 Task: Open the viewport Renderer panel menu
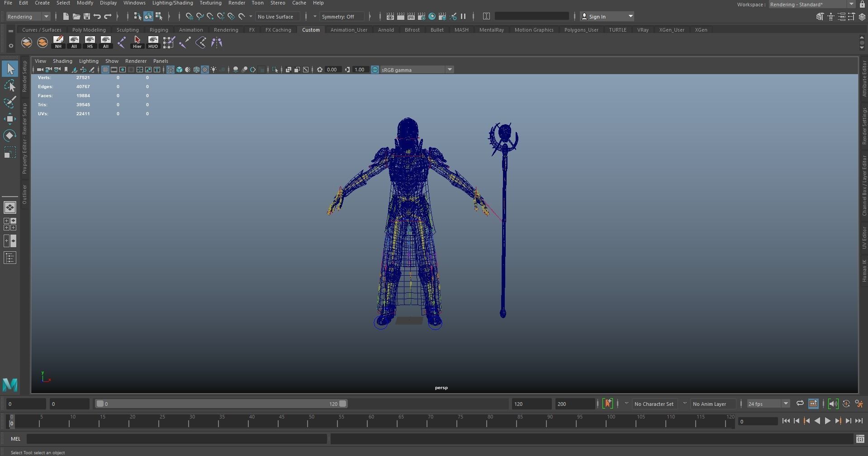136,61
